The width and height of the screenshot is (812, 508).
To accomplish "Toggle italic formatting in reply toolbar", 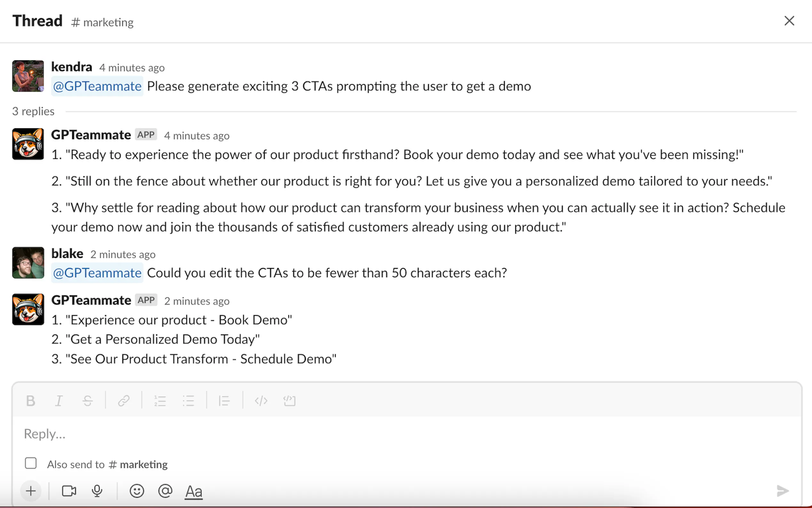I will [x=59, y=401].
